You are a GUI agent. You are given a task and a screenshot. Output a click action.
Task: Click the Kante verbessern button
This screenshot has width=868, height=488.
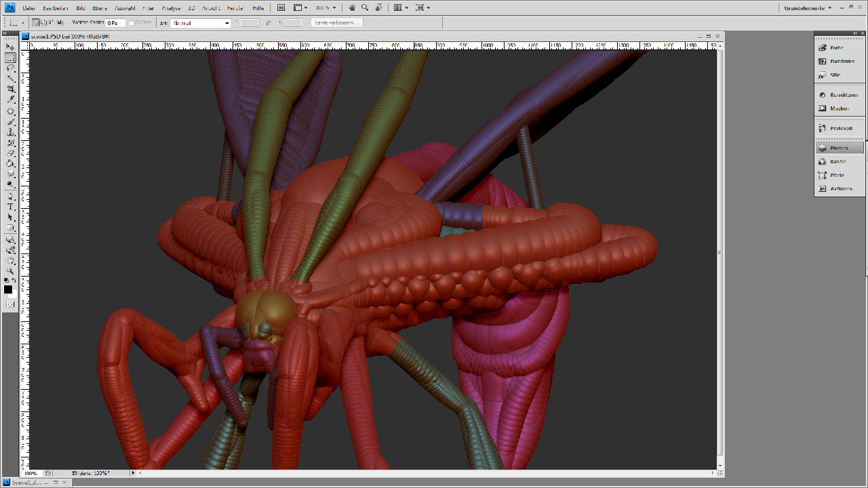tap(337, 22)
